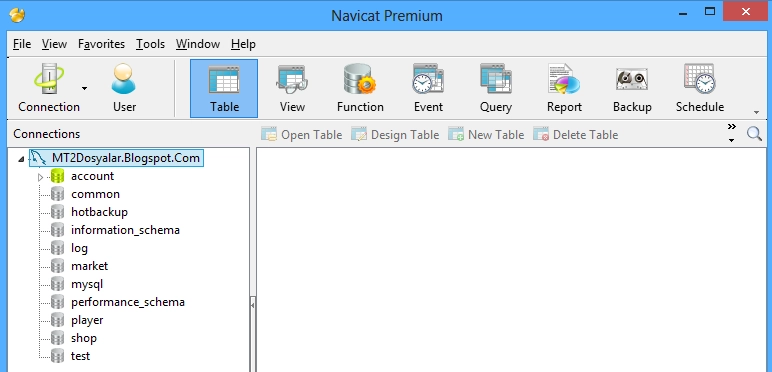Minimize the Navicat Premium window
The height and width of the screenshot is (372, 772).
pos(683,13)
